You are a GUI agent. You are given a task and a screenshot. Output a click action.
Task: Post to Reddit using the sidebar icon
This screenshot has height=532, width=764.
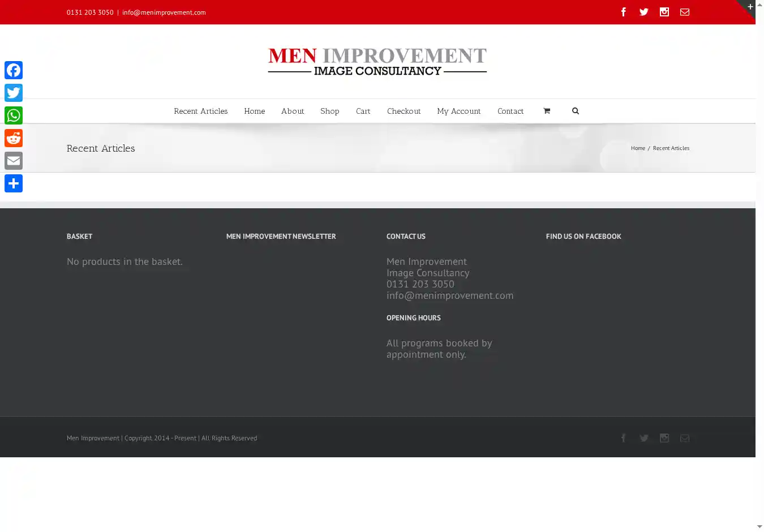coord(14,138)
